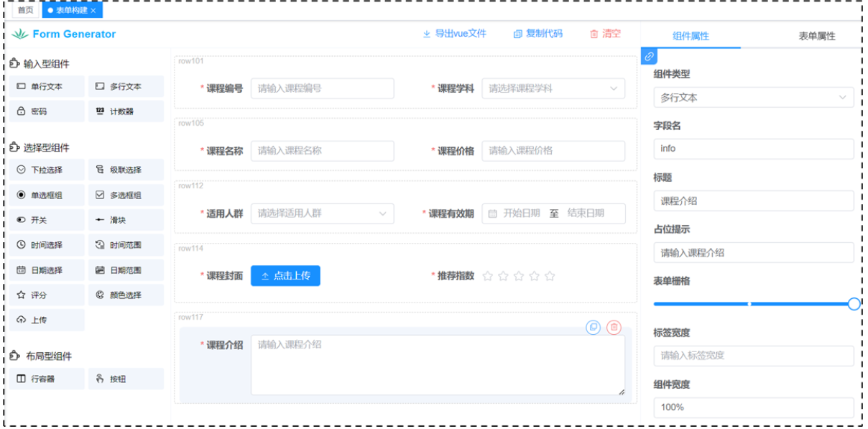Click third star of 推荐指数 rating
Viewport: 868px width, 429px height.
tap(519, 275)
